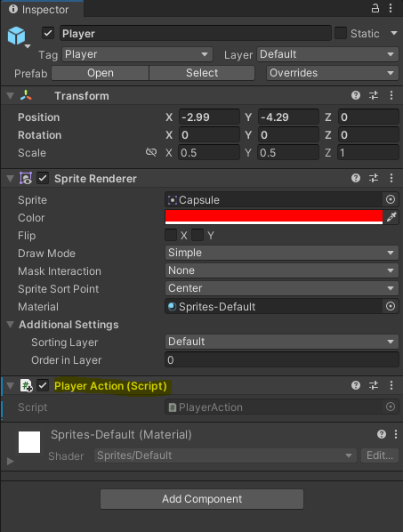This screenshot has height=532, width=403.
Task: Toggle Flip X checkbox
Action: point(171,235)
